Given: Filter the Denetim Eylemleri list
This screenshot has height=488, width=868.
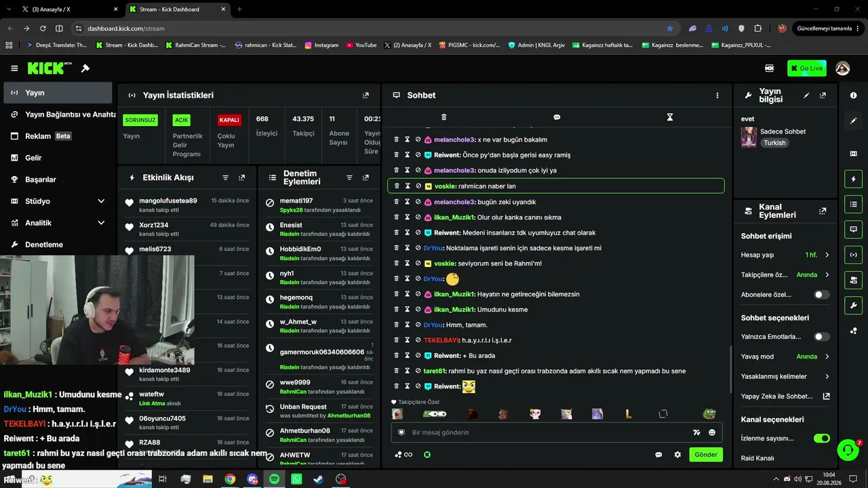Looking at the screenshot, I should coord(349,178).
